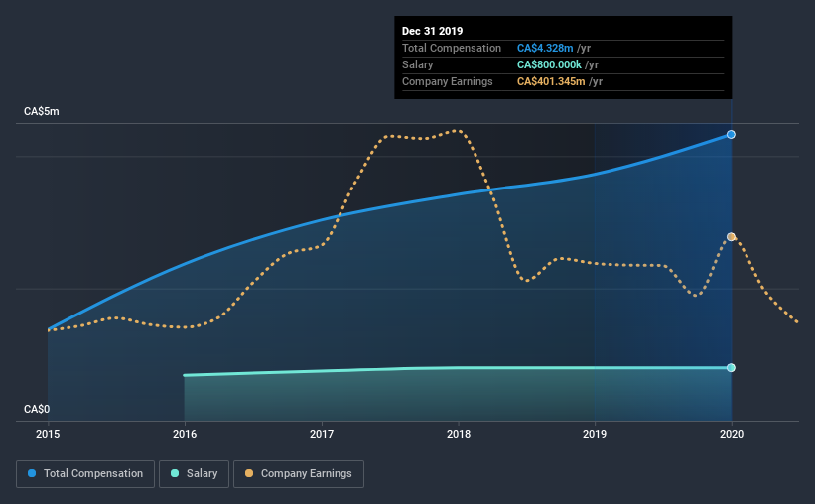Toggle the Total Compensation legend button
Screen dimensions: 815x504
85,474
